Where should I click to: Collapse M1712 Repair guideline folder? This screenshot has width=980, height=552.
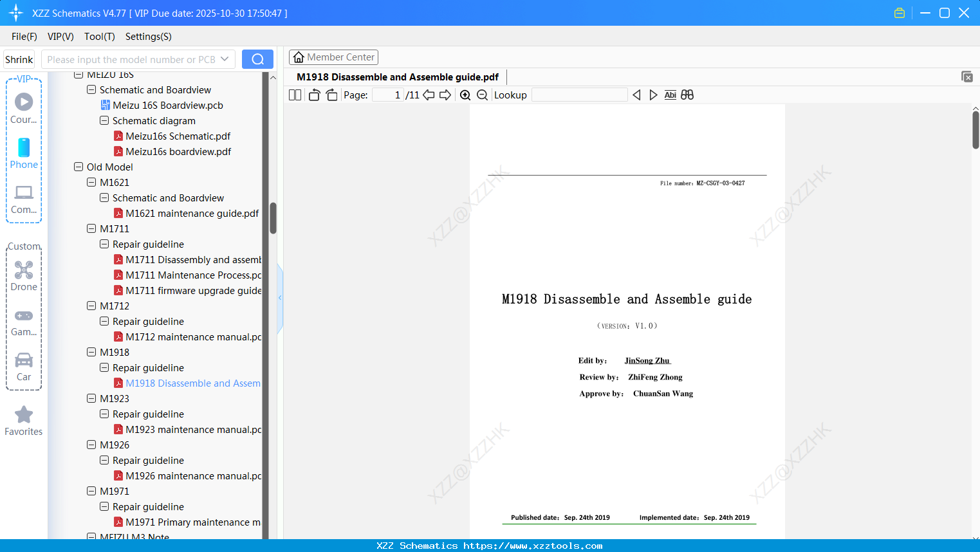(x=104, y=321)
